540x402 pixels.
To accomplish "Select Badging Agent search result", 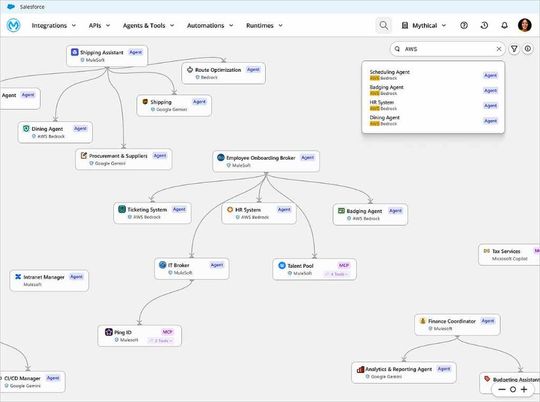I will pos(433,90).
